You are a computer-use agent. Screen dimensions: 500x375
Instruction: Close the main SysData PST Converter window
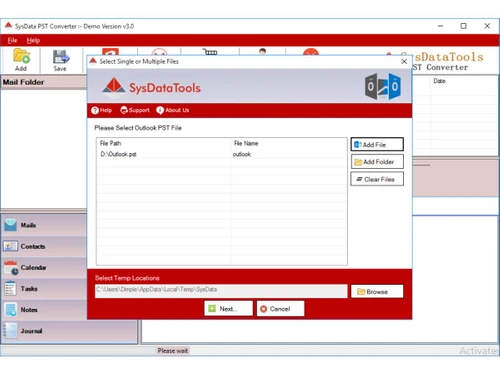pyautogui.click(x=487, y=26)
